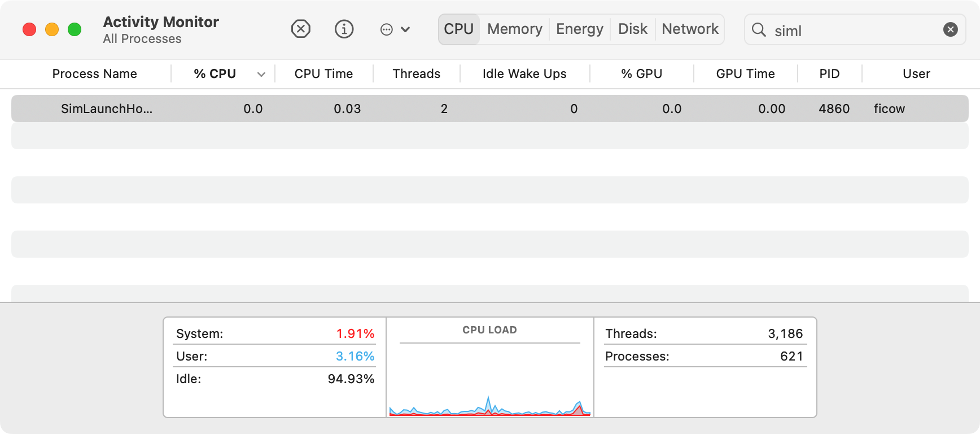The height and width of the screenshot is (434, 980).
Task: Click the search magnifier icon
Action: (x=759, y=30)
